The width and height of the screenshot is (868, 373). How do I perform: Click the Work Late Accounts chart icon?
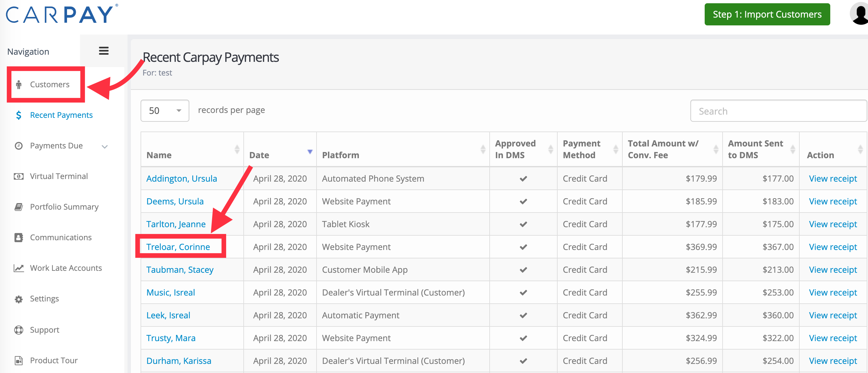pos(19,268)
